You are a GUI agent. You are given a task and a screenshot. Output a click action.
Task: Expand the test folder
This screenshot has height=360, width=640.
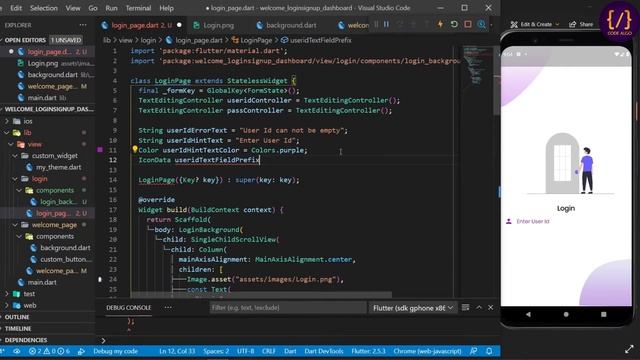coord(7,294)
